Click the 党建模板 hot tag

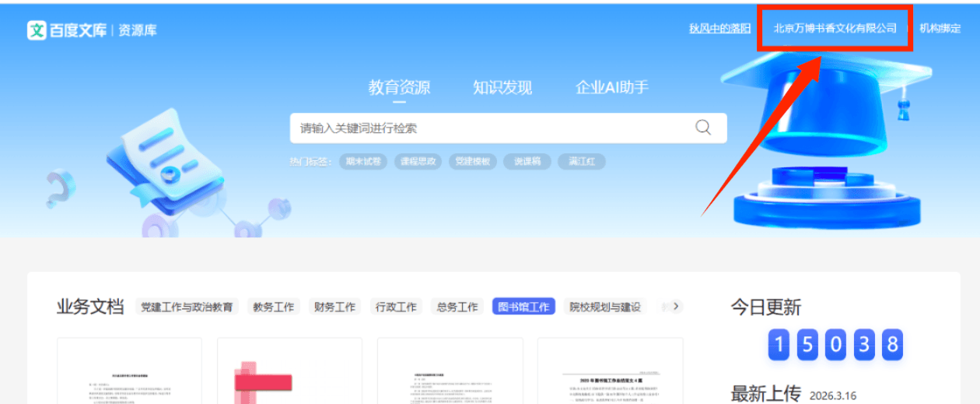(x=473, y=162)
